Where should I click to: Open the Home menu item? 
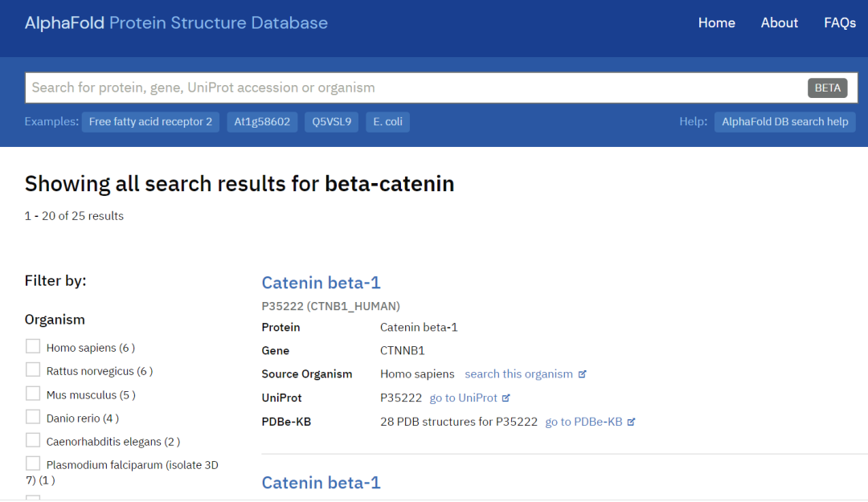coord(716,22)
